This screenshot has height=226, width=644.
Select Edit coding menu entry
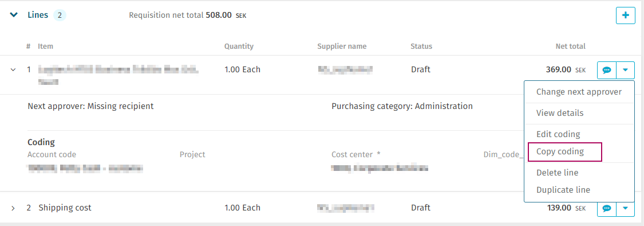[579, 134]
